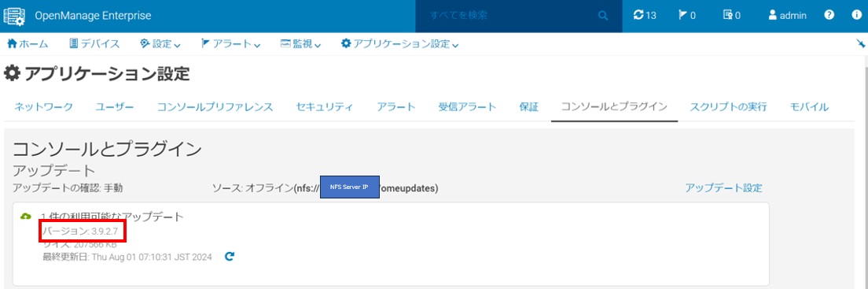Click the アップデートの確認: 手動 text
Screen dimensions: 868x289
(x=68, y=188)
